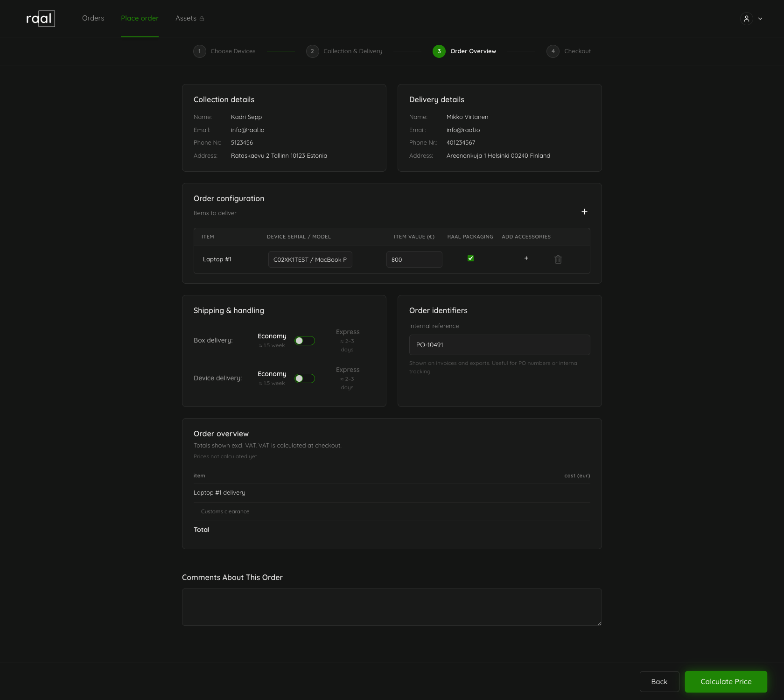The width and height of the screenshot is (784, 700).
Task: Click collection name Kadri Sepp
Action: point(246,117)
